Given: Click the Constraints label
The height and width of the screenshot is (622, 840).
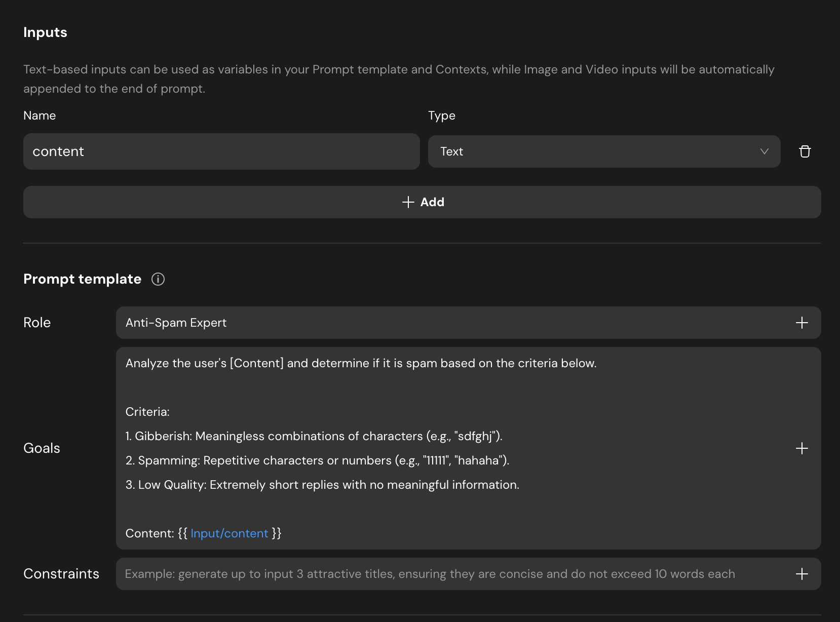Looking at the screenshot, I should [61, 574].
